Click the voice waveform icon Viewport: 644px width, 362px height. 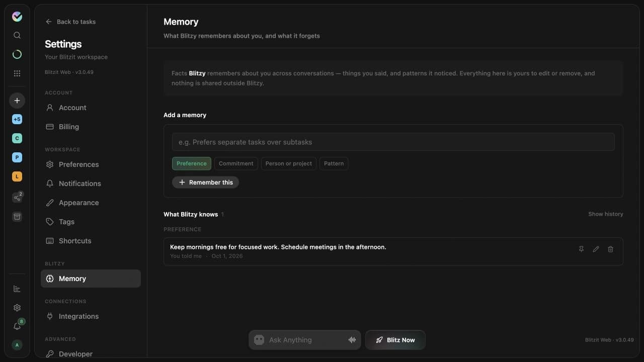pyautogui.click(x=352, y=340)
